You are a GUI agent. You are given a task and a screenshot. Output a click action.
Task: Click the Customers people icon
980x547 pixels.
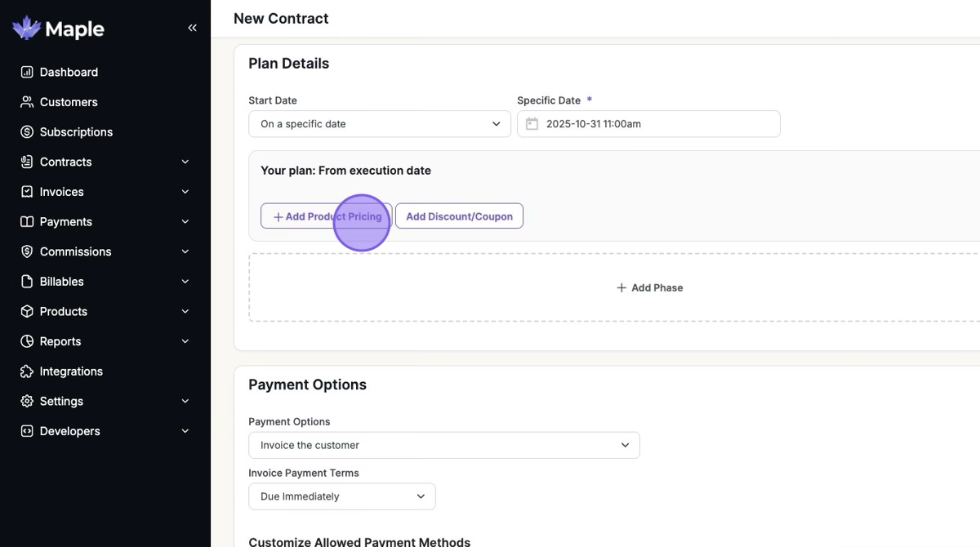point(27,102)
